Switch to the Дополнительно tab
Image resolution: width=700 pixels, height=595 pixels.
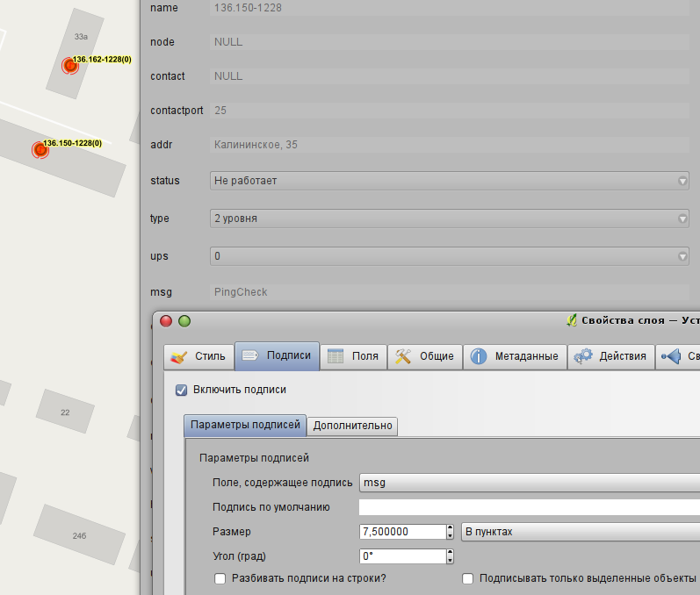pyautogui.click(x=352, y=426)
